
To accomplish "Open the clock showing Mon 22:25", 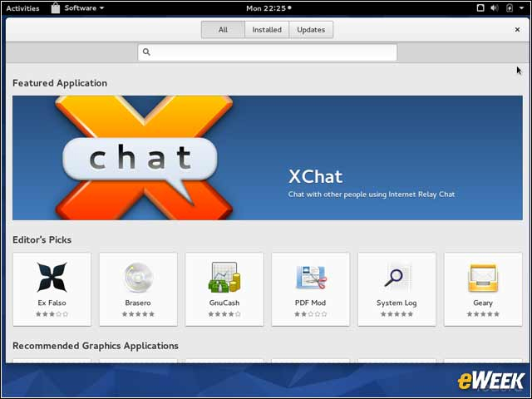I will [x=266, y=8].
